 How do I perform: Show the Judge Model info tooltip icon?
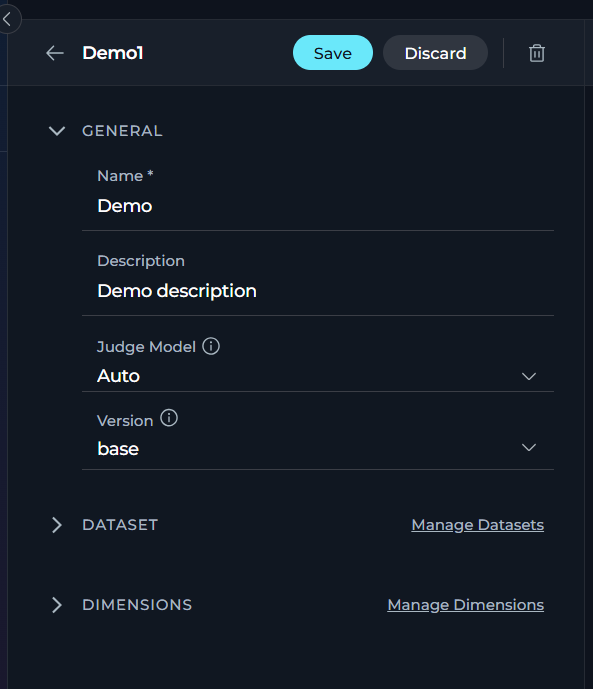pyautogui.click(x=211, y=346)
